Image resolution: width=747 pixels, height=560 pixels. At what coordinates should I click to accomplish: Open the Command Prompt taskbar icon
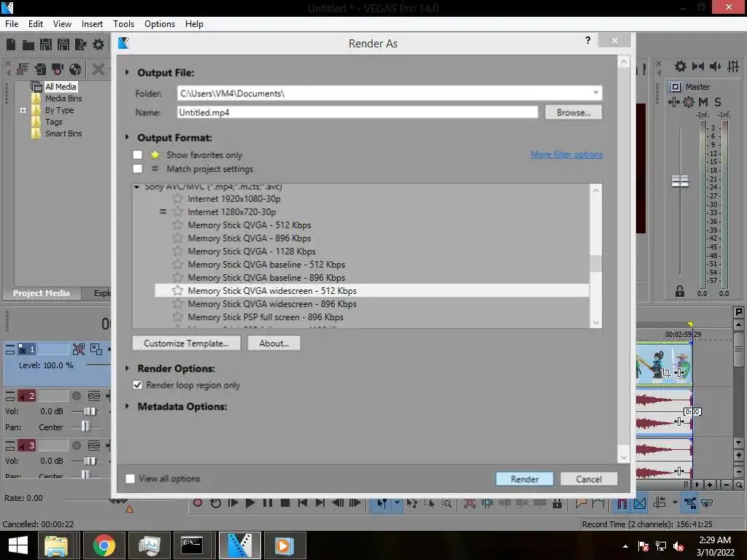coord(192,545)
